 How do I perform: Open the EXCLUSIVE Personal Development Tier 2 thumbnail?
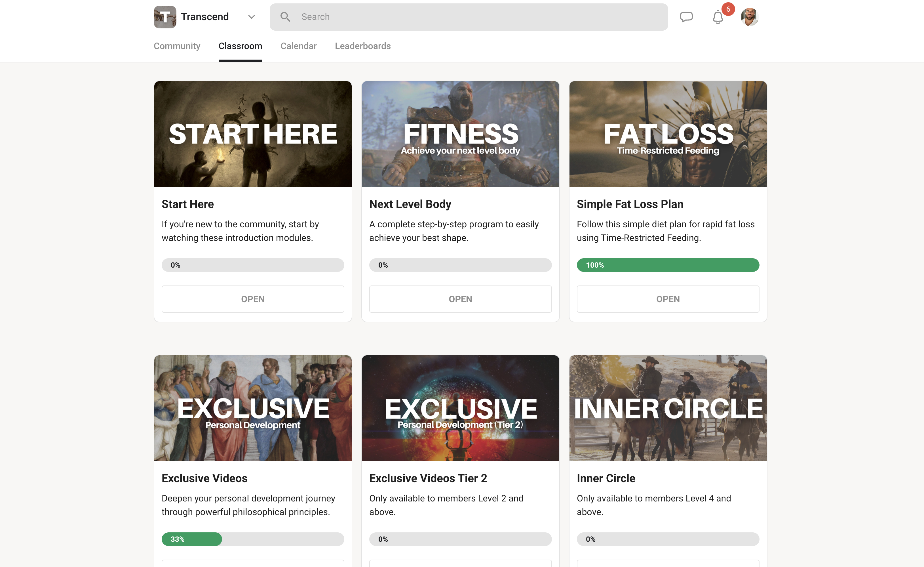click(x=461, y=408)
